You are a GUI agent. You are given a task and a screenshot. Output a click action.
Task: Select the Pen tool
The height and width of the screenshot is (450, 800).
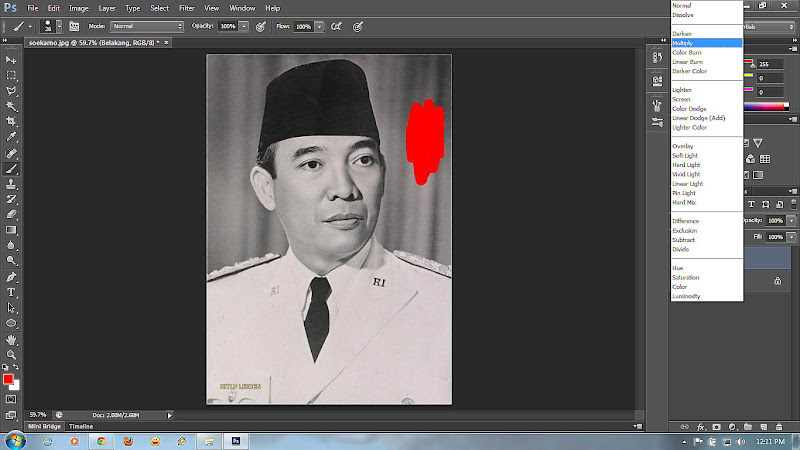pyautogui.click(x=11, y=277)
